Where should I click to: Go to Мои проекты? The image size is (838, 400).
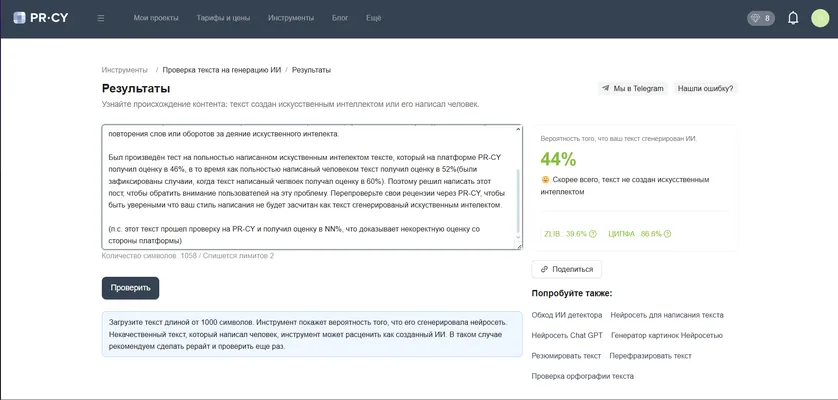tap(156, 18)
